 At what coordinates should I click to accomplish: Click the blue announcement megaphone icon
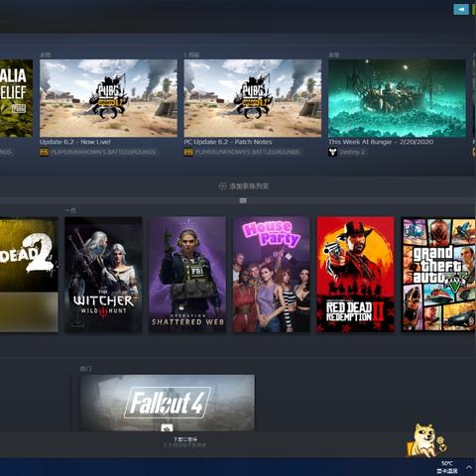tap(461, 9)
